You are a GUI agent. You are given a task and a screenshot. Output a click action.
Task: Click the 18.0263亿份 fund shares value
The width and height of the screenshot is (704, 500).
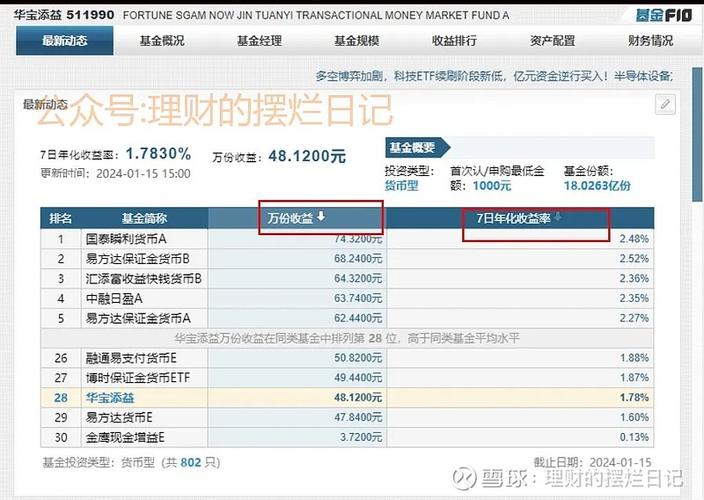(x=597, y=186)
